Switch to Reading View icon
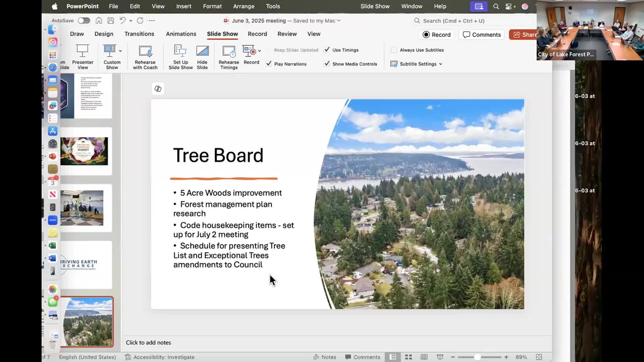 pyautogui.click(x=424, y=357)
